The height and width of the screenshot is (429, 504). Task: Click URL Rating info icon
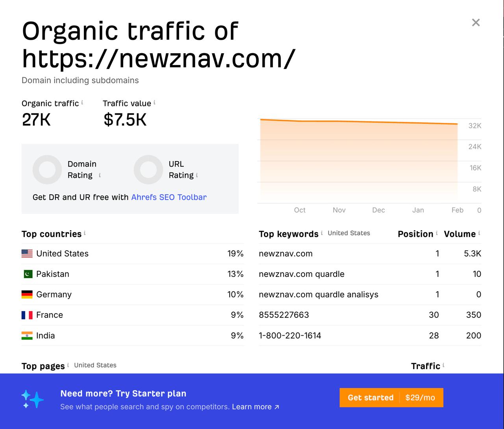[x=197, y=175]
